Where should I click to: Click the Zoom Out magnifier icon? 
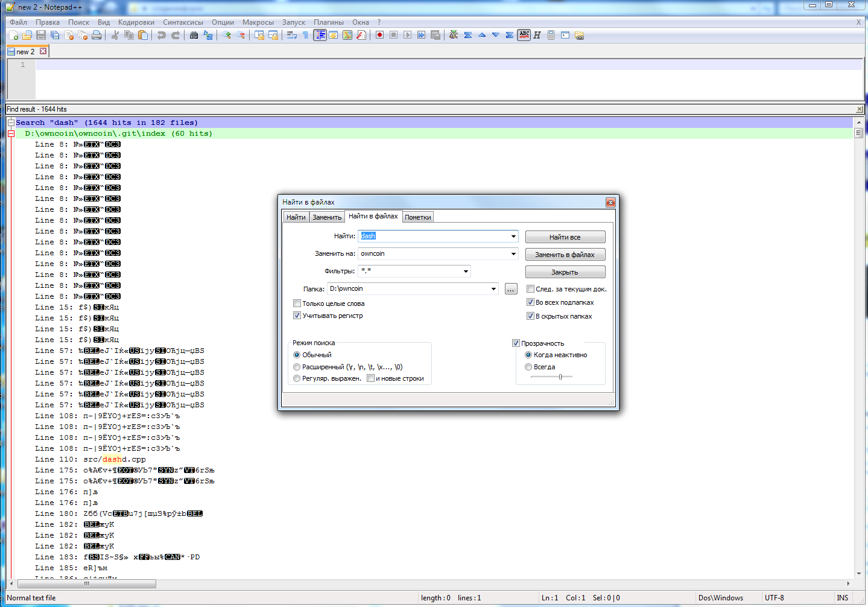point(241,36)
